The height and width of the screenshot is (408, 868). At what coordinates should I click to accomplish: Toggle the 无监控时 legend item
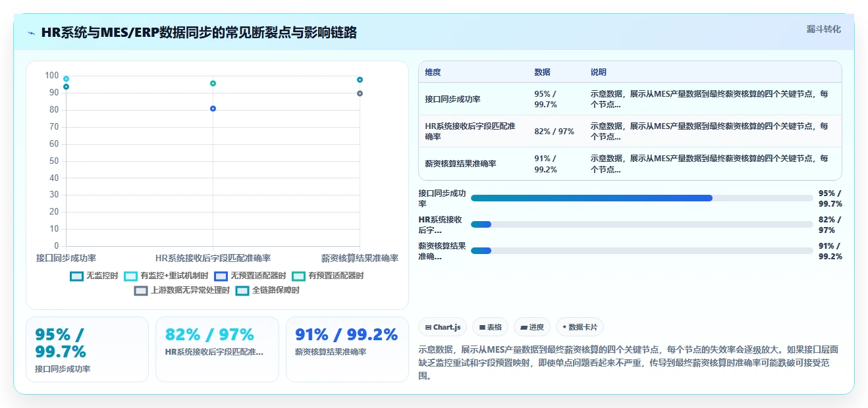pos(94,276)
